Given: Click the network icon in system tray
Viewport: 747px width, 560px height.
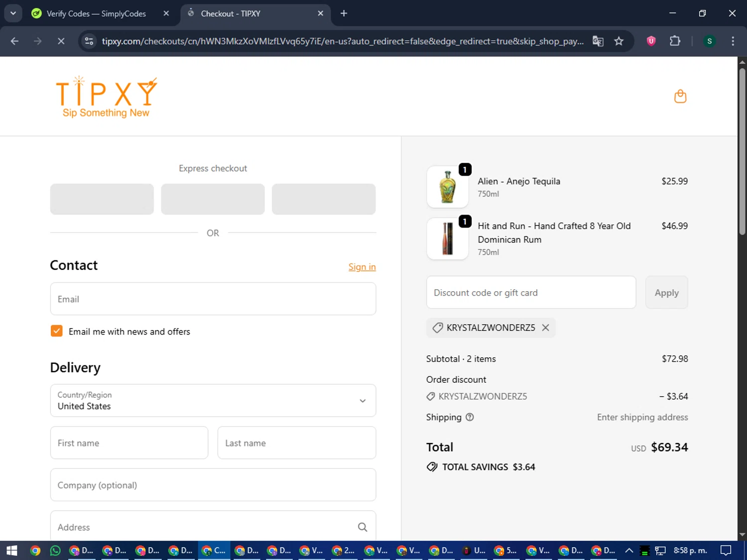Looking at the screenshot, I should (660, 551).
